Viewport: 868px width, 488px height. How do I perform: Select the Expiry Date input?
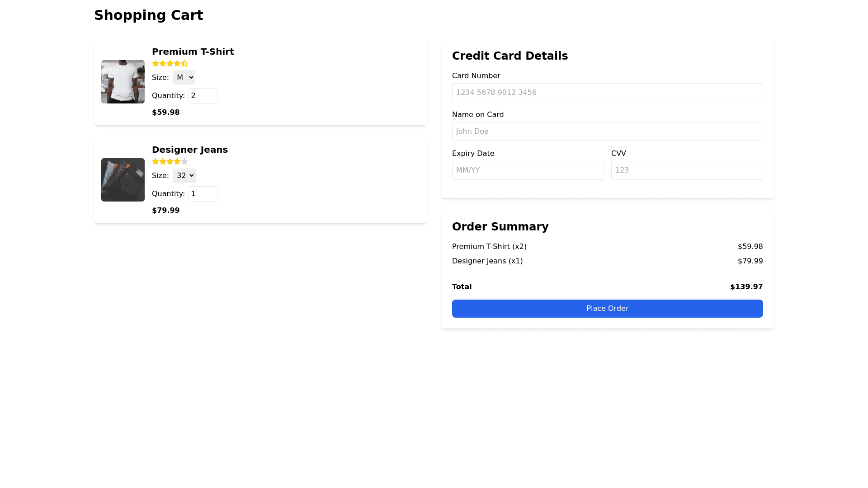[x=528, y=170]
